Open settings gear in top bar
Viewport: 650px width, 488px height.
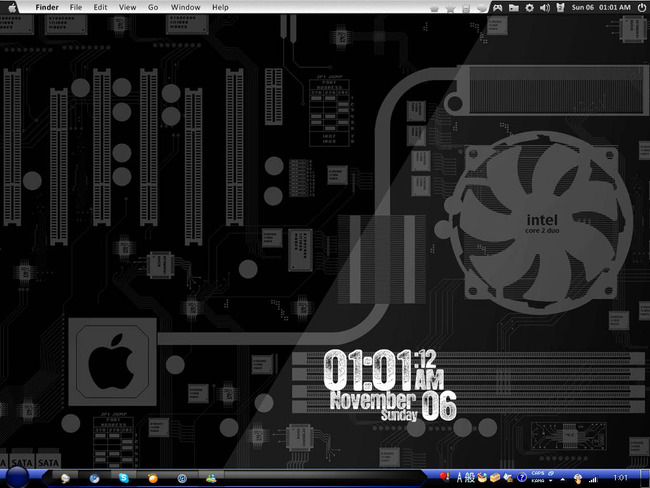point(529,7)
